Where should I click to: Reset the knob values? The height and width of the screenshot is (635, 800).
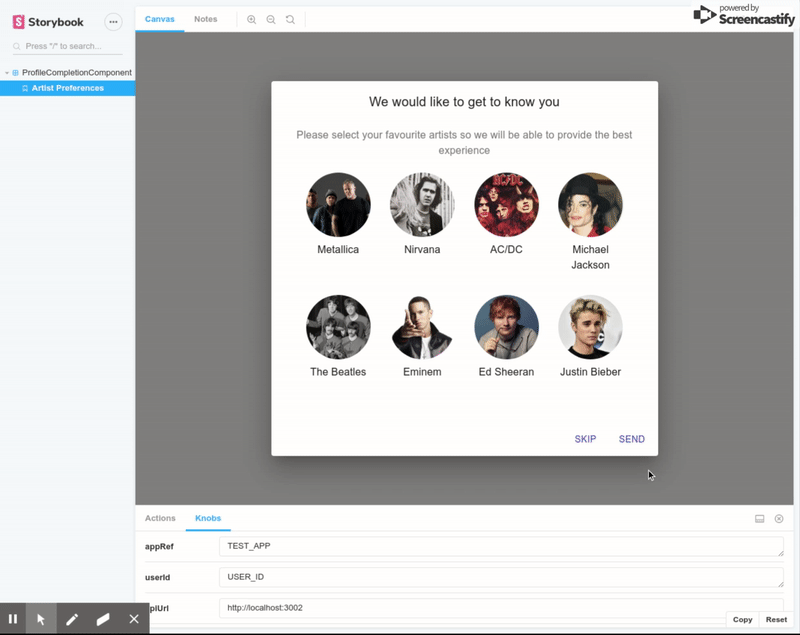point(776,619)
